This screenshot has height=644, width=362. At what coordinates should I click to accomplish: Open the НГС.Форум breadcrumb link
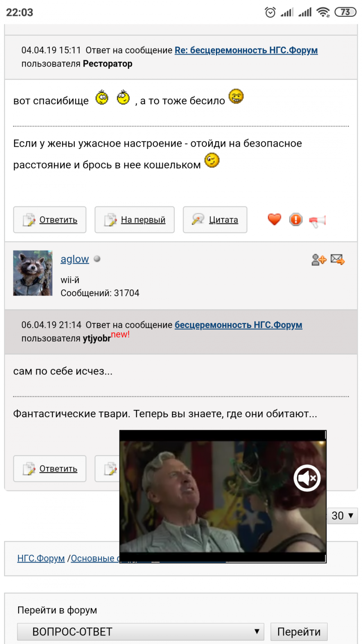click(41, 558)
